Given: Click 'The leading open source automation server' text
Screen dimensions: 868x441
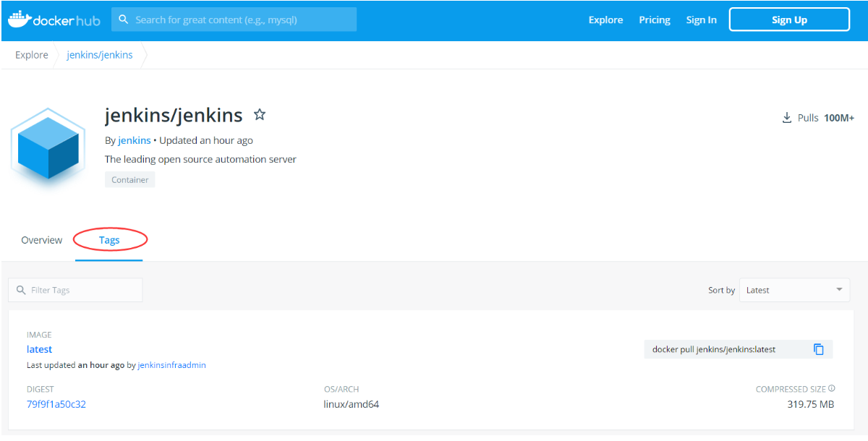Looking at the screenshot, I should (x=201, y=159).
